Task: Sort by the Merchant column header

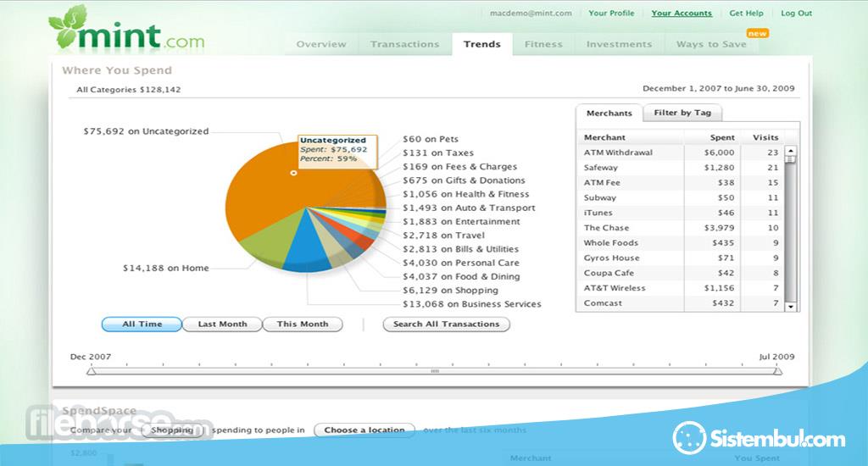Action: [x=631, y=137]
